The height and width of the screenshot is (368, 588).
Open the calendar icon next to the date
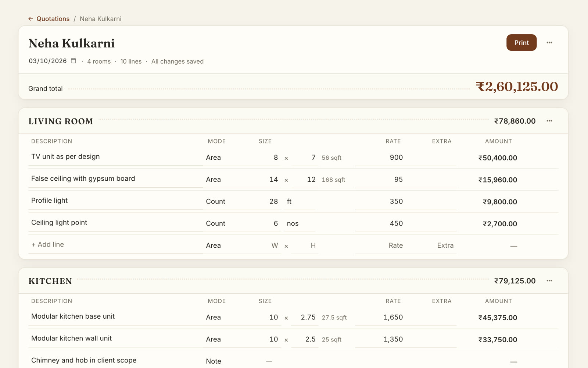pos(73,61)
